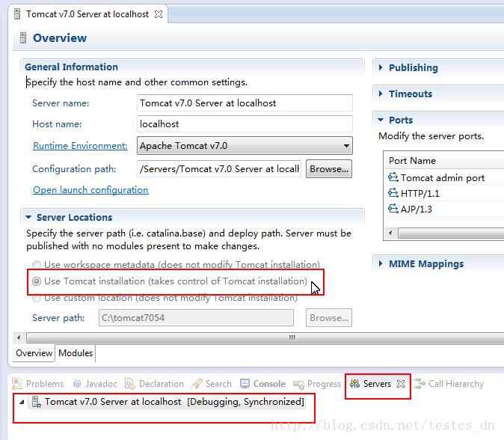Select Use Tomcat installation radio button
This screenshot has height=440, width=504.
tap(37, 281)
